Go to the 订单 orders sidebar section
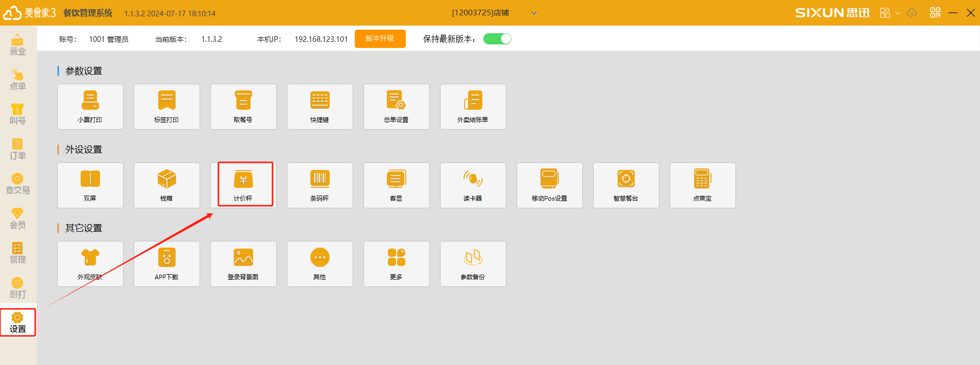Image resolution: width=980 pixels, height=365 pixels. 18,149
